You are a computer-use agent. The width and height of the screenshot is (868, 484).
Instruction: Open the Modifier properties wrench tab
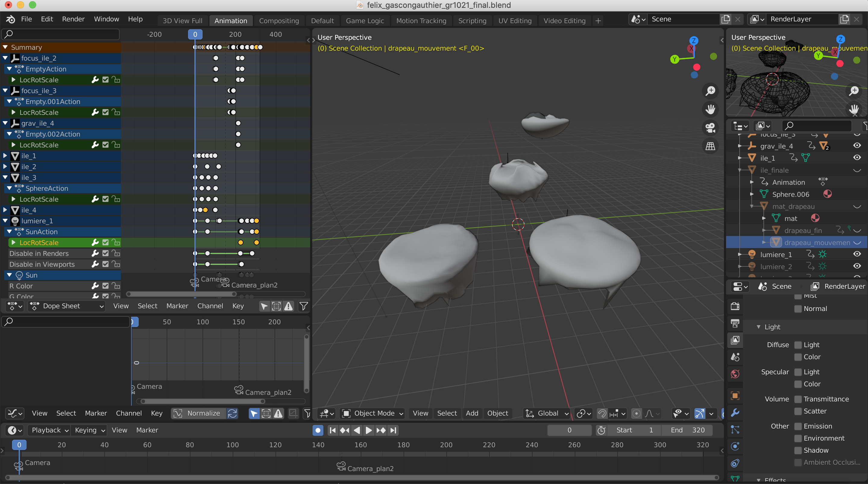click(x=735, y=413)
